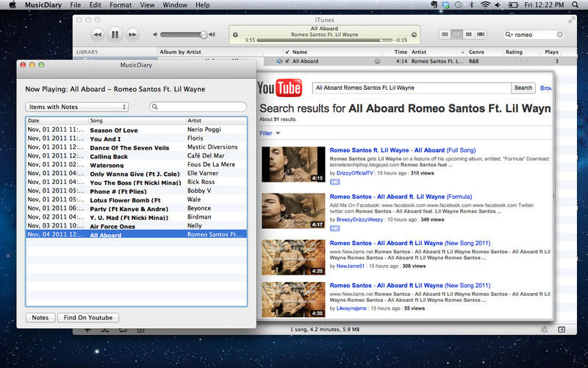Image resolution: width=588 pixels, height=368 pixels.
Task: Open the Format menu
Action: pyautogui.click(x=121, y=5)
